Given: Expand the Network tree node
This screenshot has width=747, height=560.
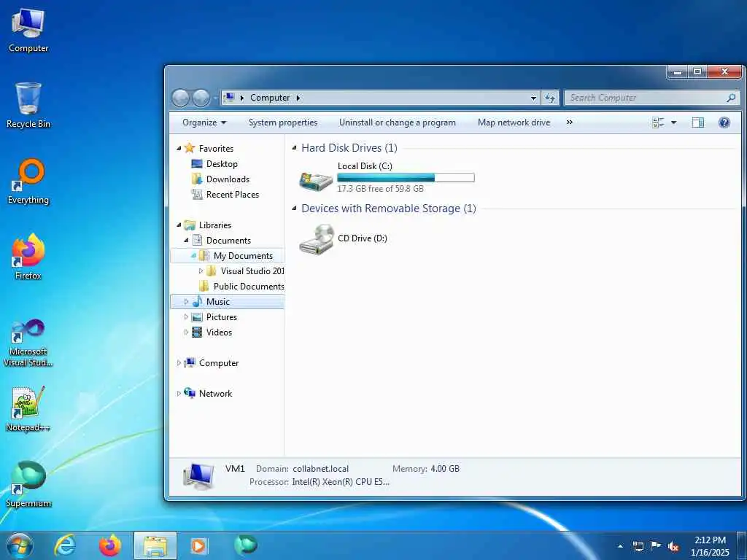Looking at the screenshot, I should pos(179,393).
